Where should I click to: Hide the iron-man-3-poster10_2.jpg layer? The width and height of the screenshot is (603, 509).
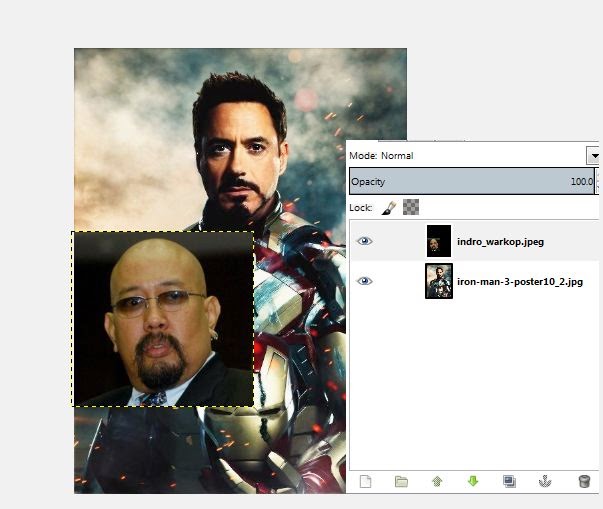364,281
